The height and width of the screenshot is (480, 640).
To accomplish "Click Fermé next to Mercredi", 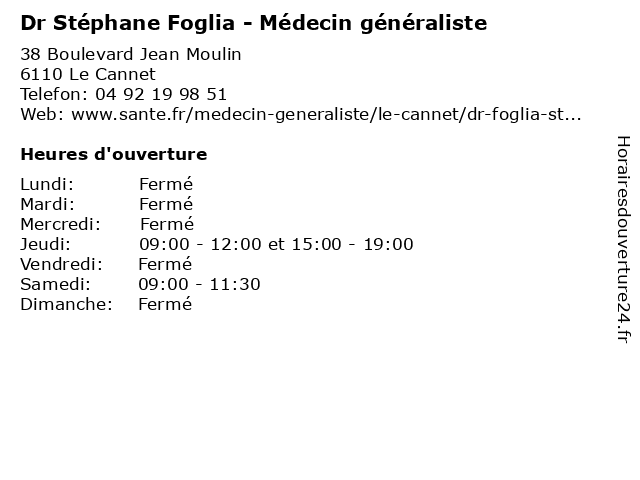I will [167, 224].
